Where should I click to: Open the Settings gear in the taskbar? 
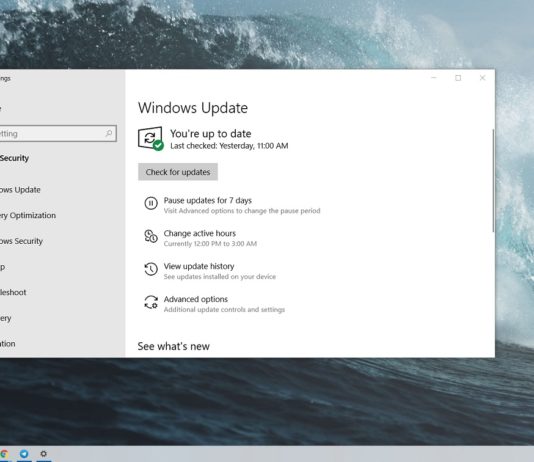tap(44, 454)
